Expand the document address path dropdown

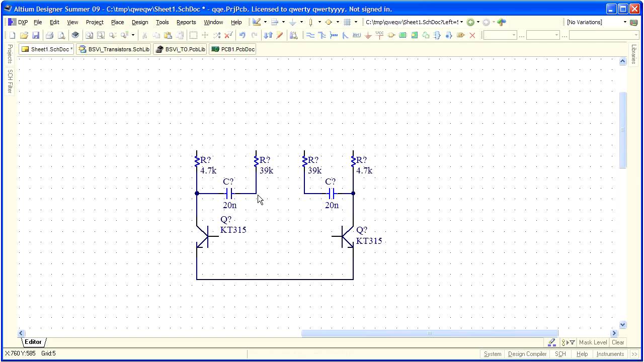(461, 22)
